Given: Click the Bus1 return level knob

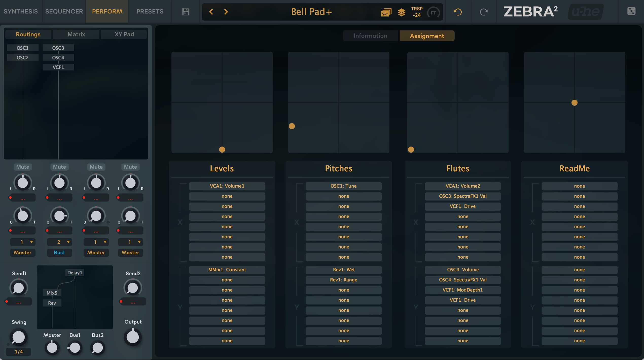Looking at the screenshot, I should coord(75,348).
